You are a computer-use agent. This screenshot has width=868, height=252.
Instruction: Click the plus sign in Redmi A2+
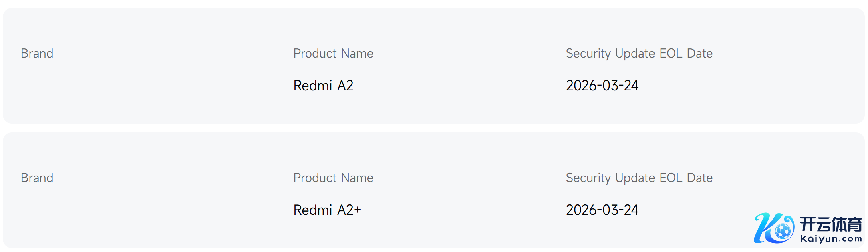pyautogui.click(x=357, y=210)
